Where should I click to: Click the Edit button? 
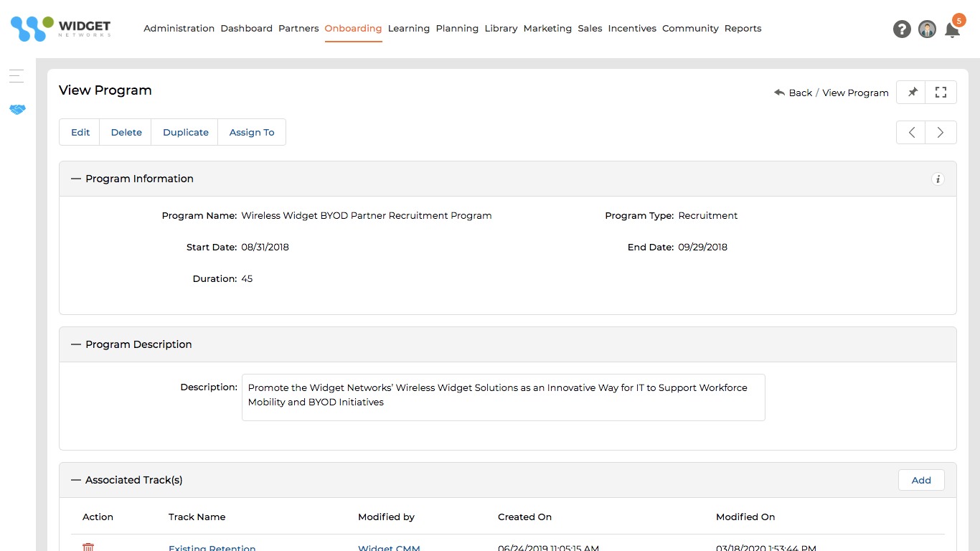80,132
